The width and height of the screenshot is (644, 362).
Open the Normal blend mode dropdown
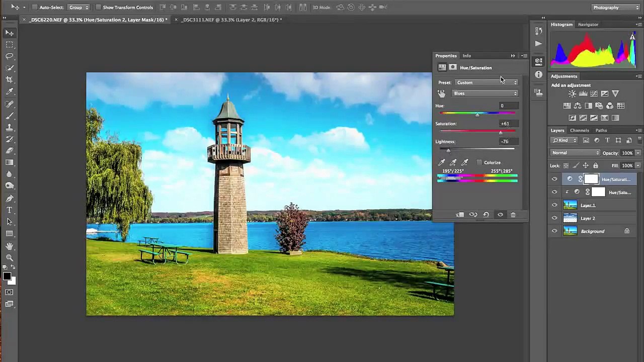(576, 153)
